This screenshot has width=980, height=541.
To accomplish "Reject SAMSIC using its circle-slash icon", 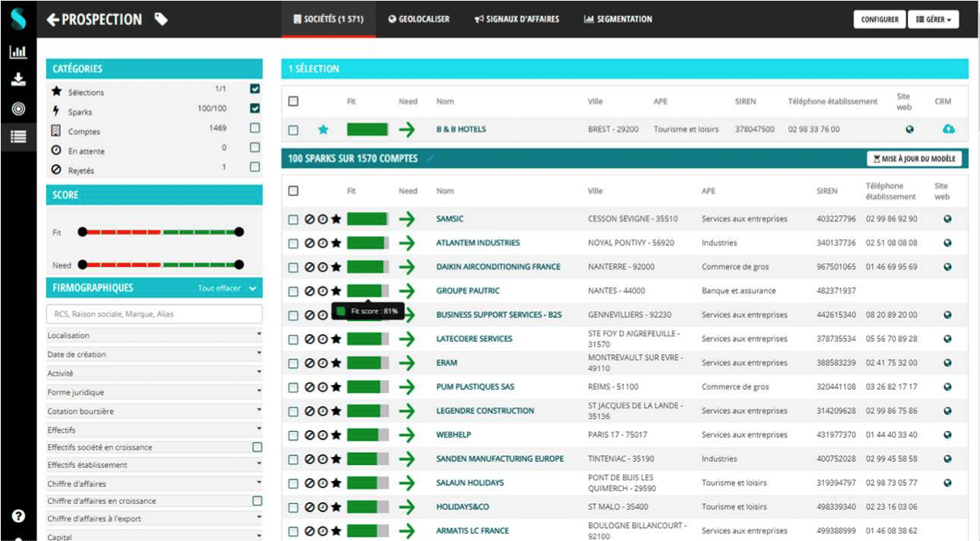I will 309,219.
